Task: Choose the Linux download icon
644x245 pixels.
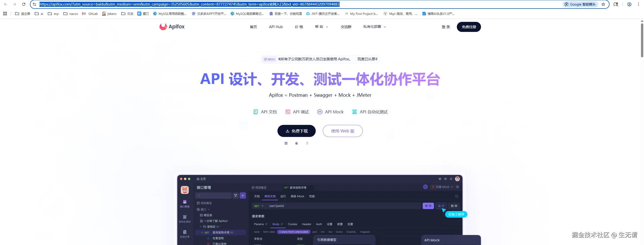Action: click(x=307, y=143)
